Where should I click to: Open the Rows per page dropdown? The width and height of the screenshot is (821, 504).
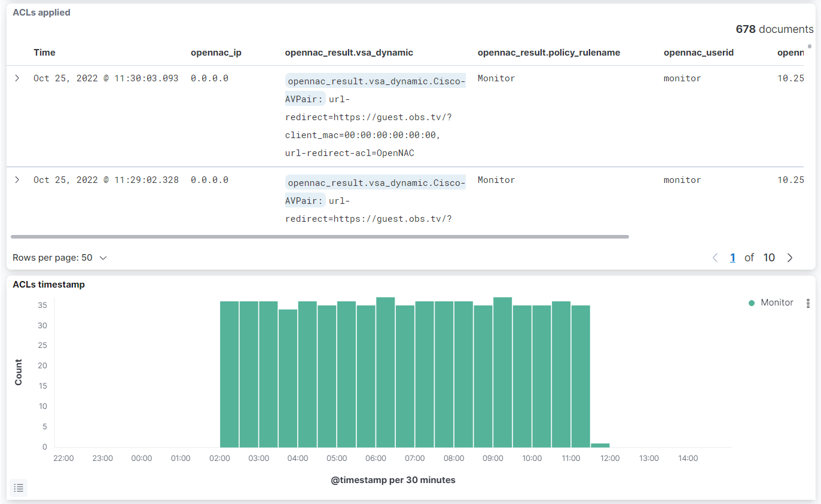pos(60,258)
